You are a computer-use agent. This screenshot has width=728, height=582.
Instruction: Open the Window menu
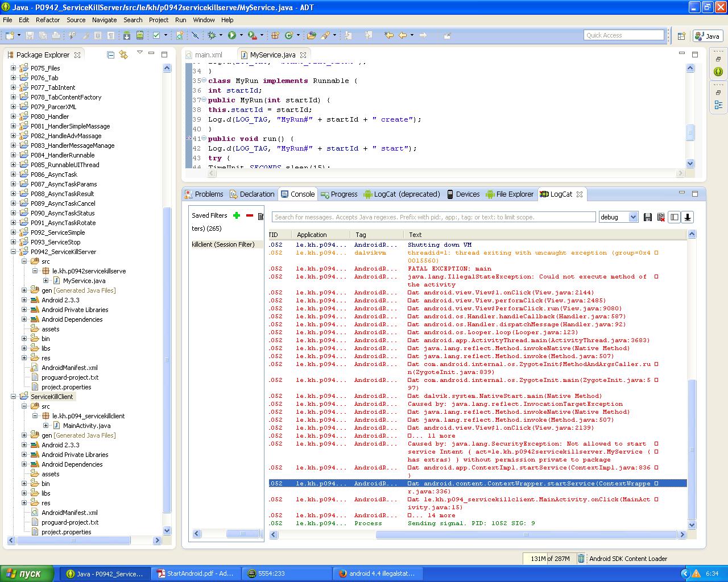tap(204, 19)
